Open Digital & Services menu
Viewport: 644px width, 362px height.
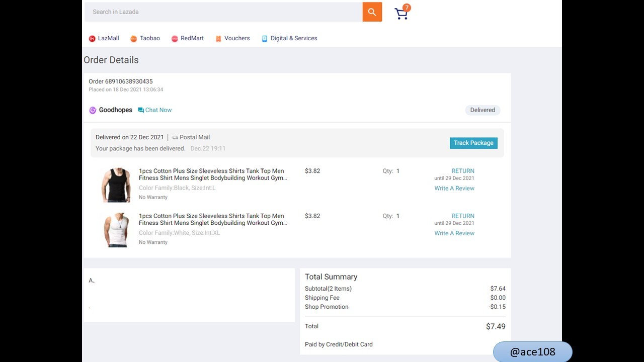click(x=294, y=38)
